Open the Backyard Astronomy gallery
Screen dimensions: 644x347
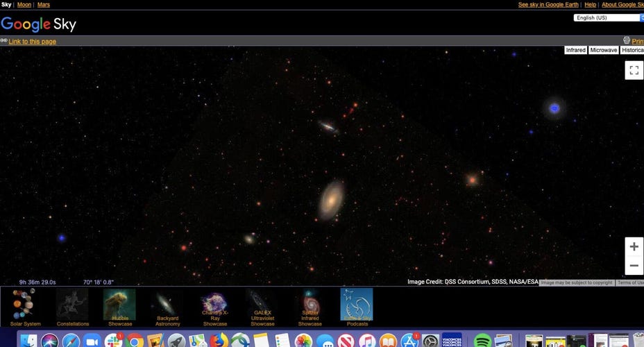point(167,307)
